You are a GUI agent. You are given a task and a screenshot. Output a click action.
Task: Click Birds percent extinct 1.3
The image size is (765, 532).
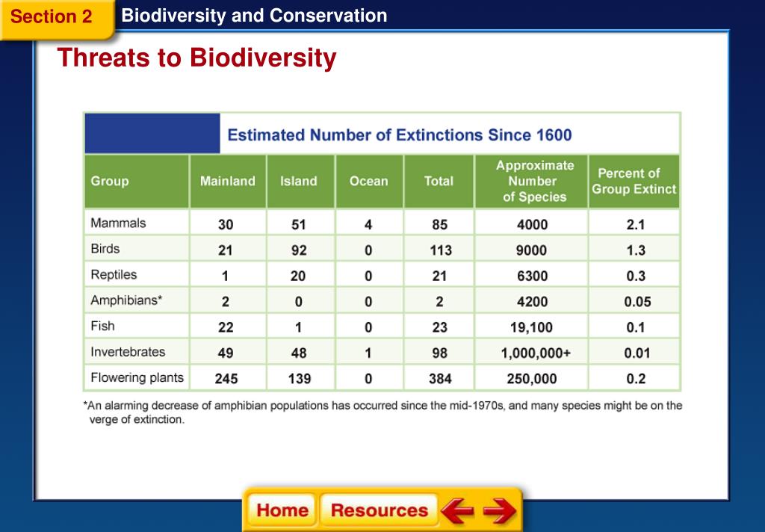click(x=636, y=250)
